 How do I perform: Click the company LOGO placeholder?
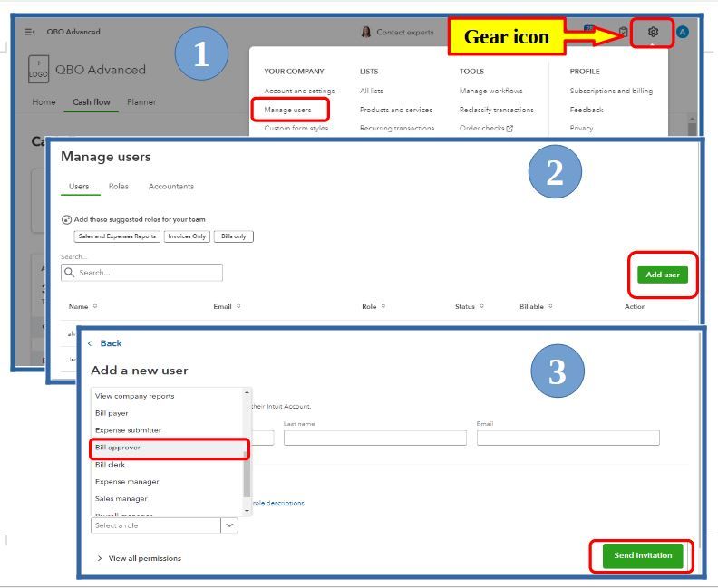tap(38, 69)
